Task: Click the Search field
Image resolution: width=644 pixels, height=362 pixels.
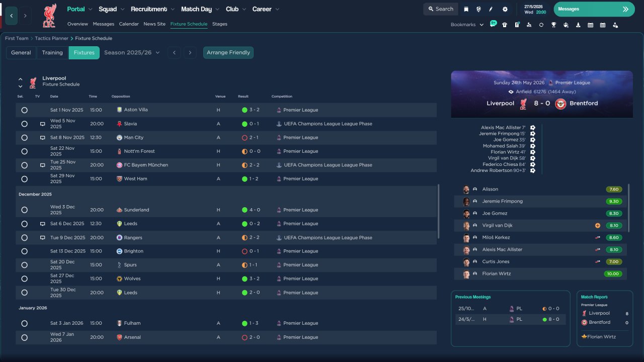Action: click(x=441, y=9)
